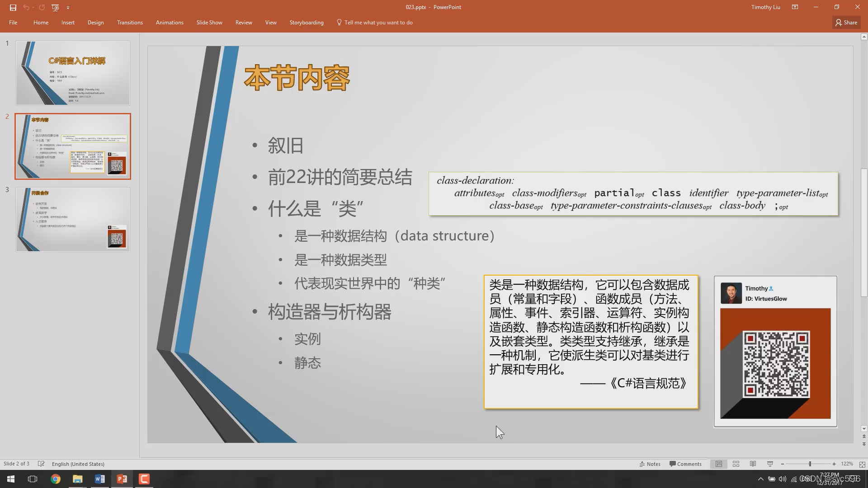868x488 pixels.
Task: Open the Word app in taskbar
Action: [x=100, y=479]
